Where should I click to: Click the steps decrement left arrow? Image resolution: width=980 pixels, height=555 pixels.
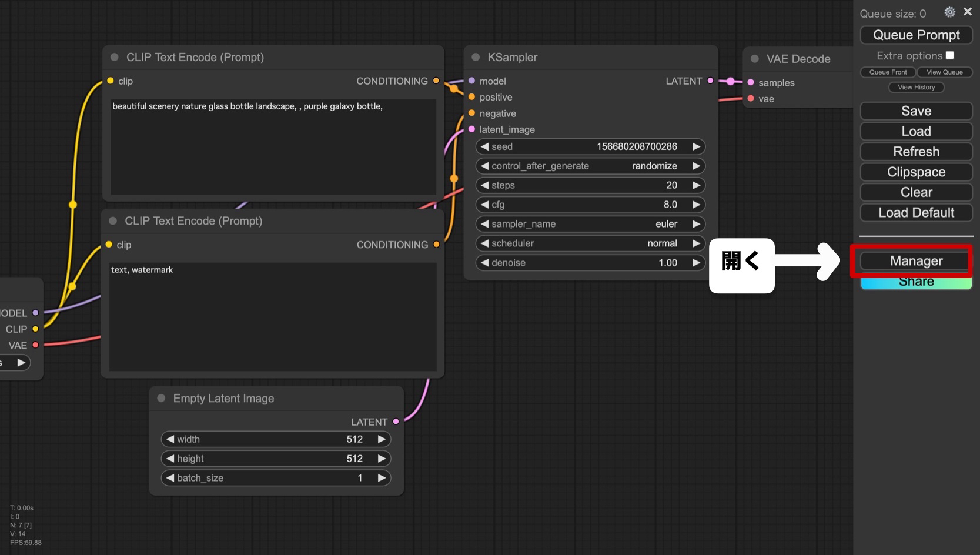pyautogui.click(x=484, y=185)
